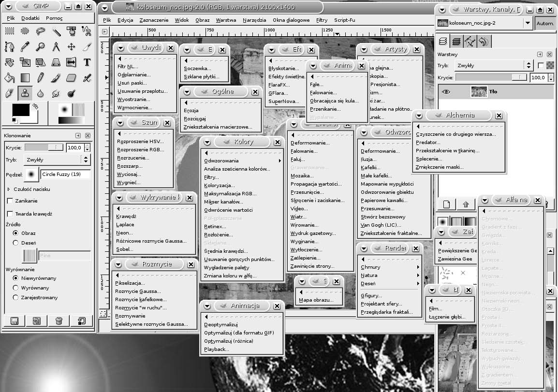Open the Tryb dropdown in Warstwy panel
The image size is (558, 392).
494,65
